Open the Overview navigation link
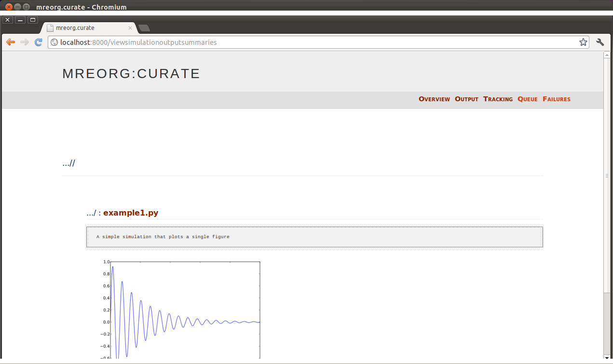Screen dimensions: 613x364 point(434,99)
